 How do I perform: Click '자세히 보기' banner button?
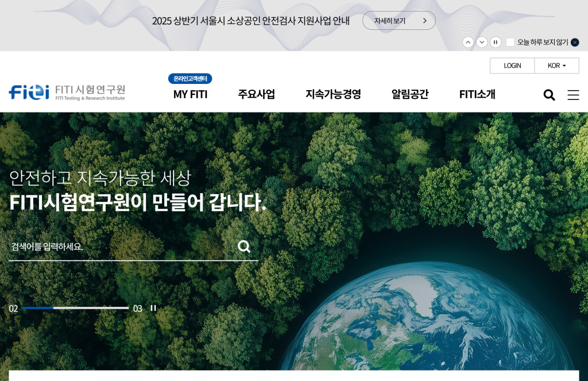click(399, 21)
